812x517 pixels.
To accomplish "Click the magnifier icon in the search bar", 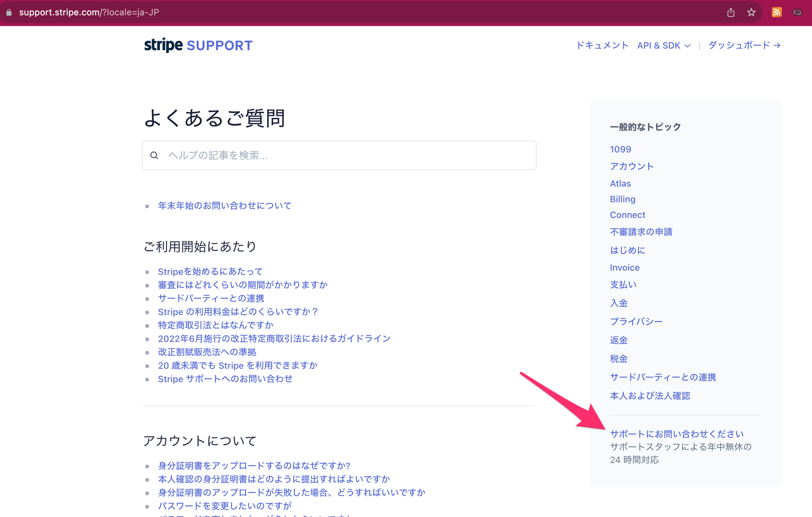I will 154,155.
